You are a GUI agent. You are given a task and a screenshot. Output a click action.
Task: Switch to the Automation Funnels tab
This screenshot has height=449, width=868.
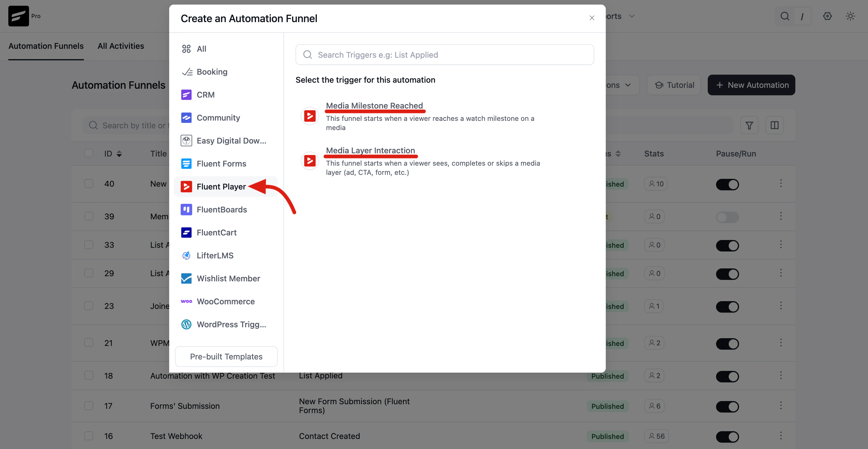tap(46, 46)
